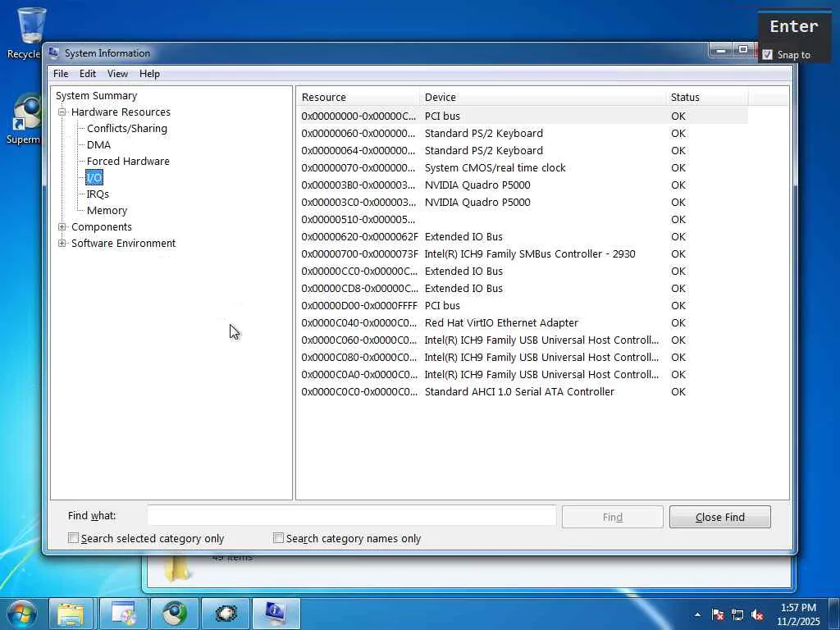Viewport: 840px width, 630px height.
Task: Select resource 0x00000510 row with no device
Action: 523,220
